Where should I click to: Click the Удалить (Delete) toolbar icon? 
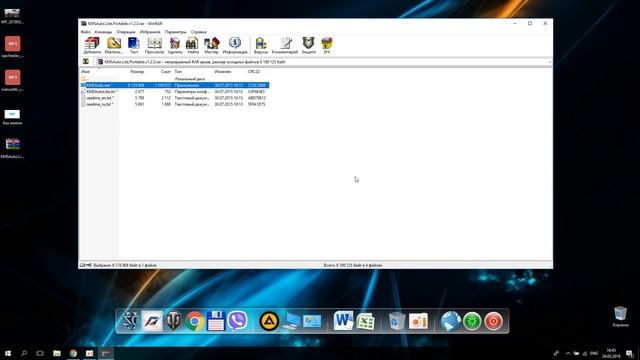pyautogui.click(x=175, y=45)
